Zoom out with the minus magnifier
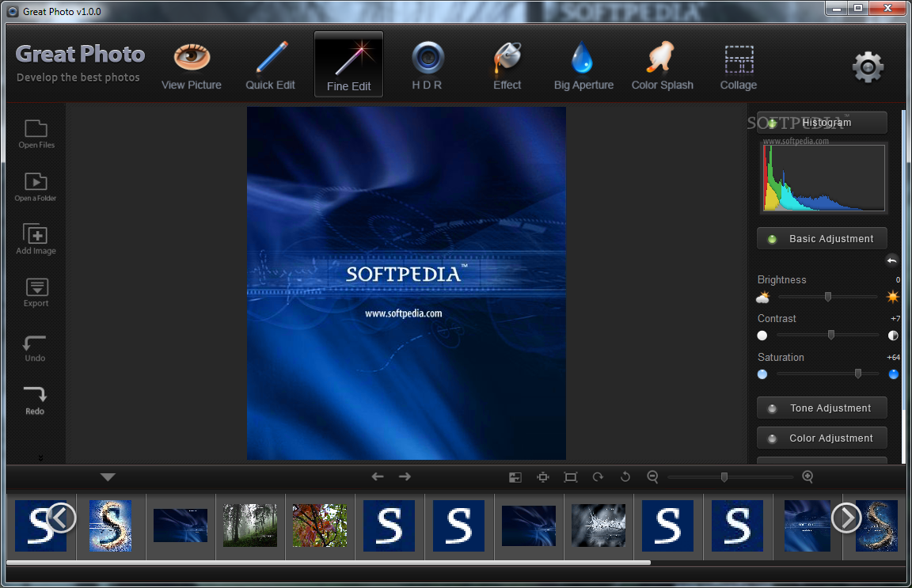Image resolution: width=912 pixels, height=588 pixels. tap(652, 477)
